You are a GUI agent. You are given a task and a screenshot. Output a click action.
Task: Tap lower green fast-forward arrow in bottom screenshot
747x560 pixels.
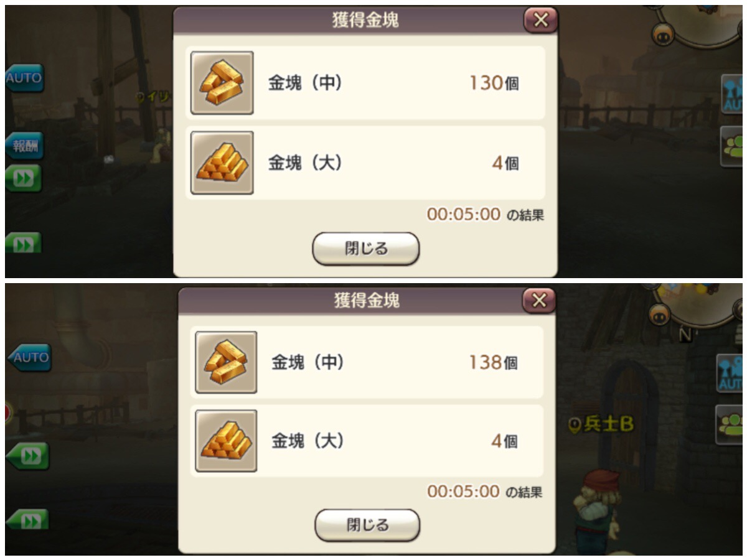(27, 520)
